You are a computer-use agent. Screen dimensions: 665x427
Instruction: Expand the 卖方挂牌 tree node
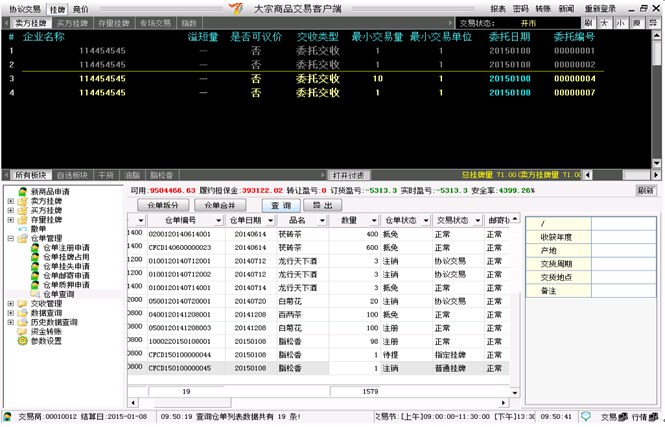10,200
